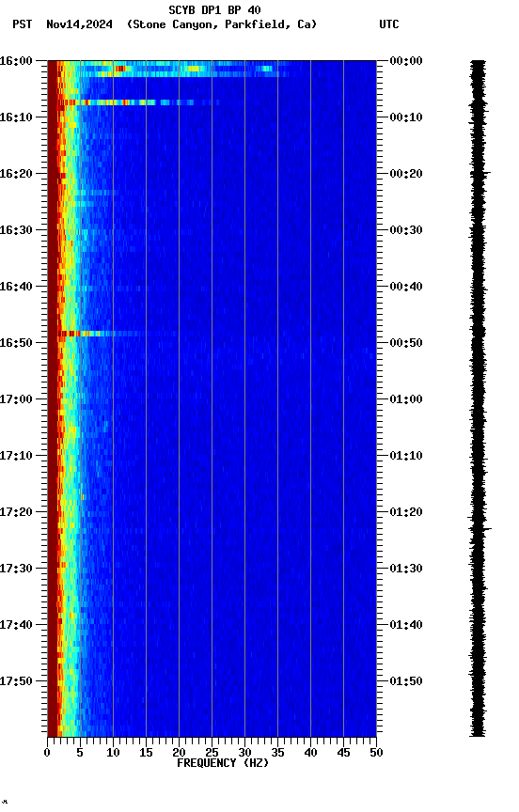The width and height of the screenshot is (519, 812).
Task: Click the frequency axis value '5'
Action: coord(80,753)
